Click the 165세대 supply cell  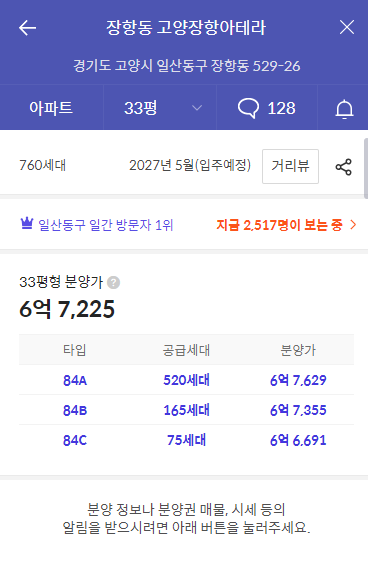click(186, 410)
